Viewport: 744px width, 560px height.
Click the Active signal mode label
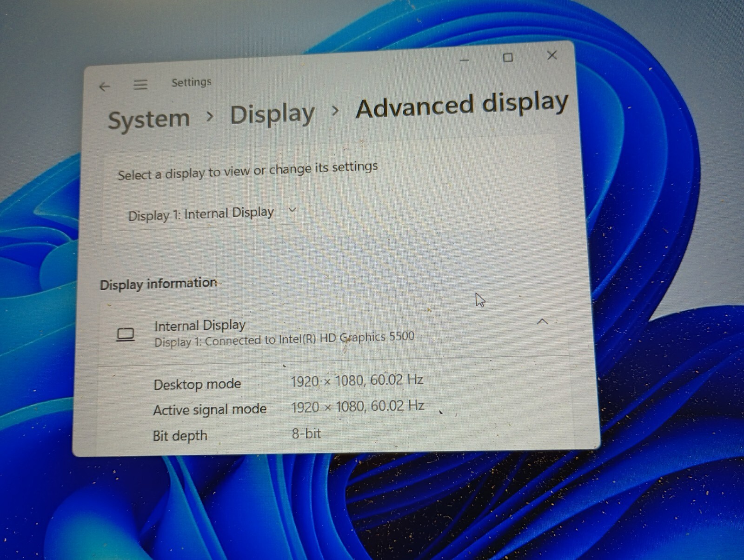[x=210, y=410]
